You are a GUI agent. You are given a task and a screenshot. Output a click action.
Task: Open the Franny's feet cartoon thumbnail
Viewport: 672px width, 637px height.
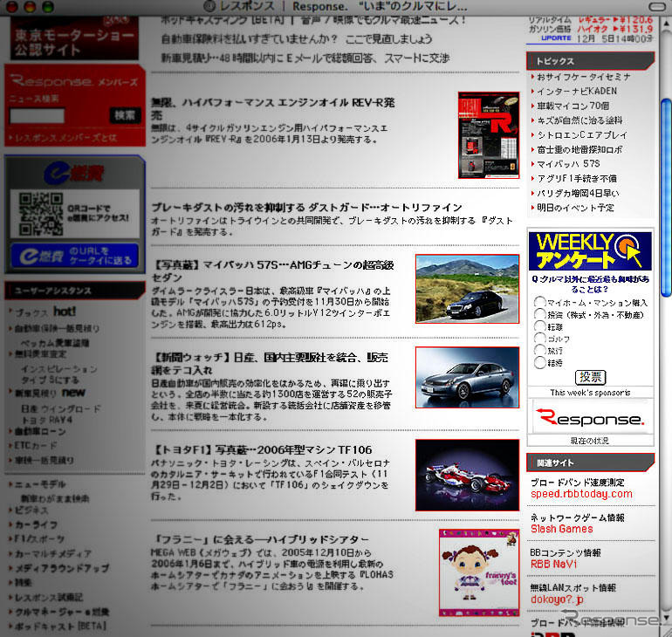click(479, 572)
